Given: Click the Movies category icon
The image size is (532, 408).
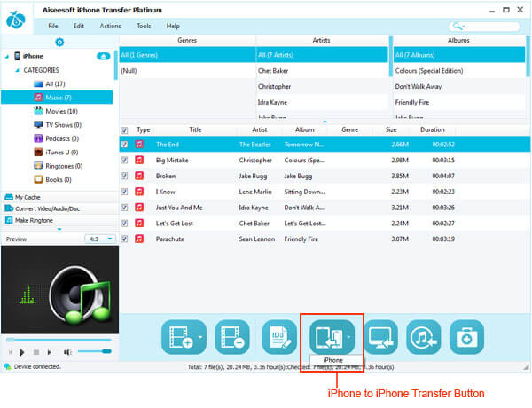Looking at the screenshot, I should [38, 111].
